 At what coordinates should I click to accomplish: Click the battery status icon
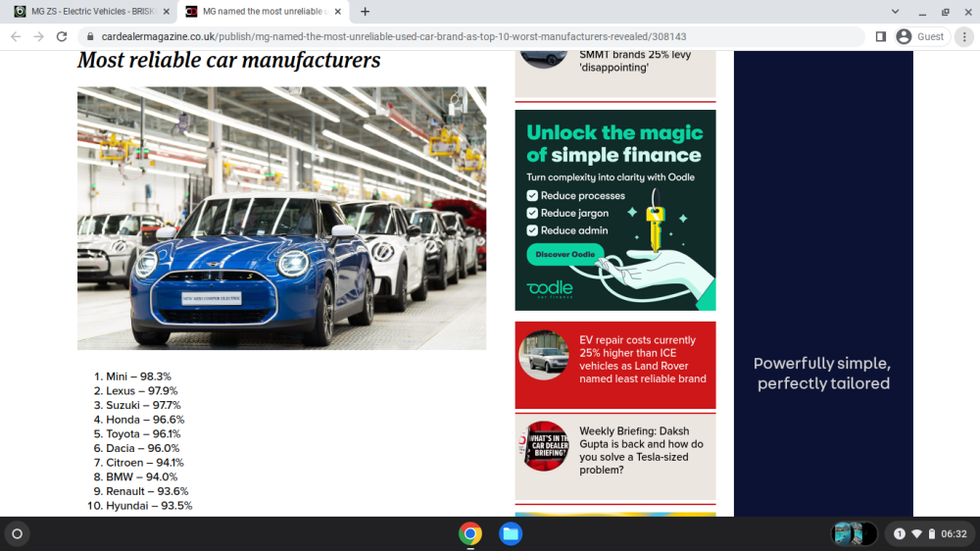931,534
